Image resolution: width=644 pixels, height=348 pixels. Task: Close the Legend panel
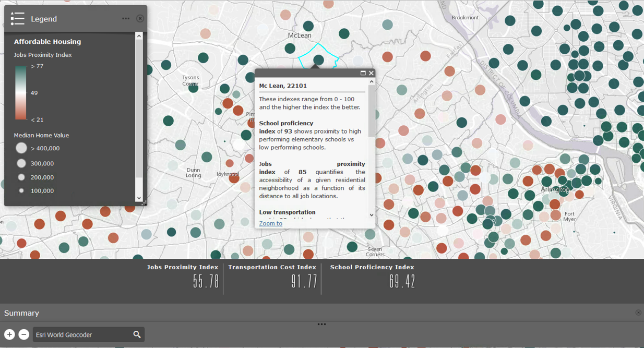(140, 19)
